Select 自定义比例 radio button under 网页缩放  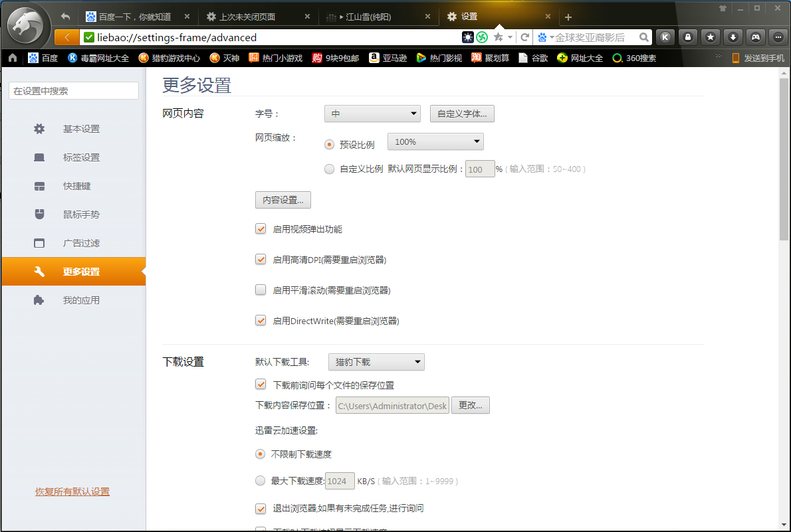click(329, 169)
